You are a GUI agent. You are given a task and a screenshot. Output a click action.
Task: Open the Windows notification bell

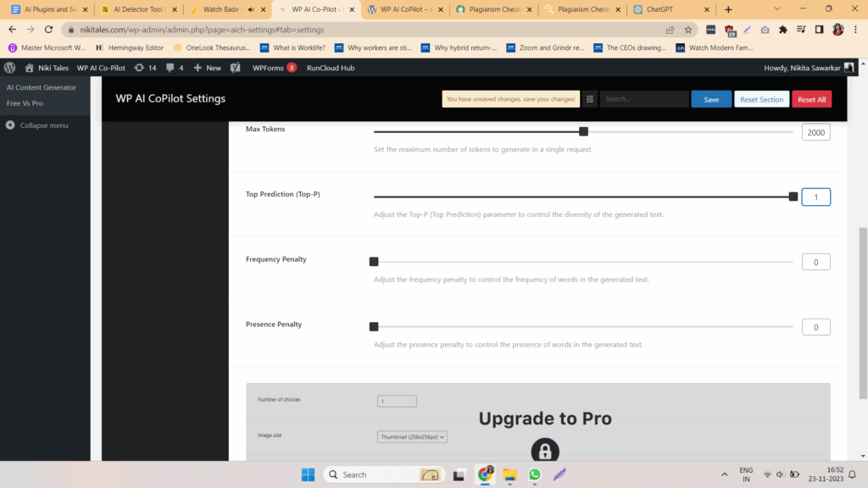(x=853, y=474)
